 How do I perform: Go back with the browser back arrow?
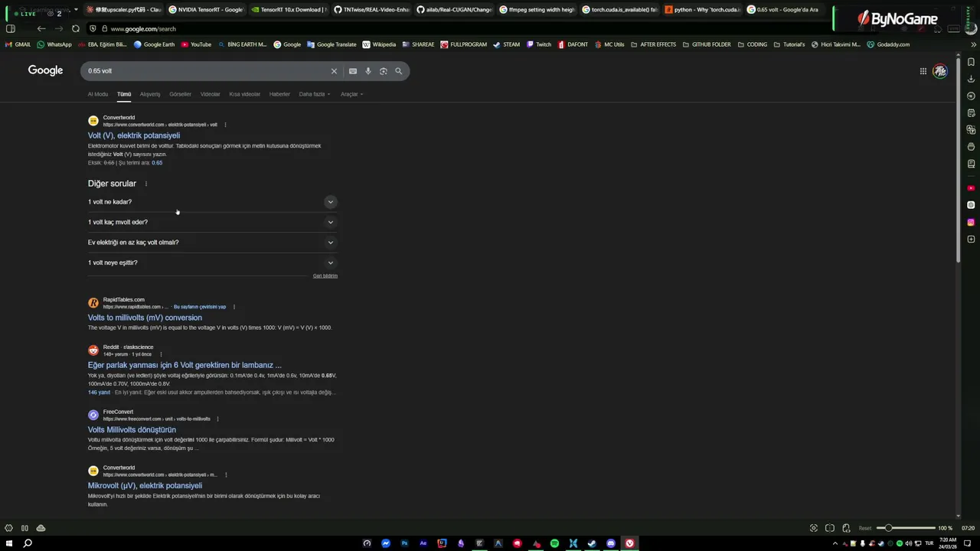[41, 28]
